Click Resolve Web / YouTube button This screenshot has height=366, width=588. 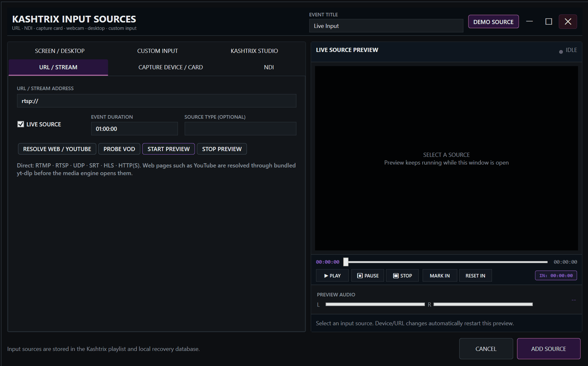57,149
